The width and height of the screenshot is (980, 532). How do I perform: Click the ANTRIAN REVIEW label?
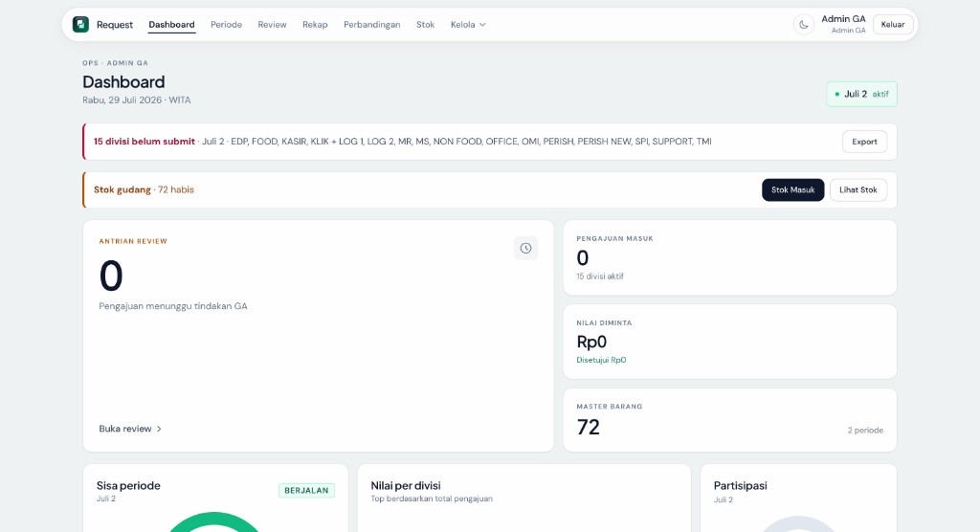click(x=133, y=241)
